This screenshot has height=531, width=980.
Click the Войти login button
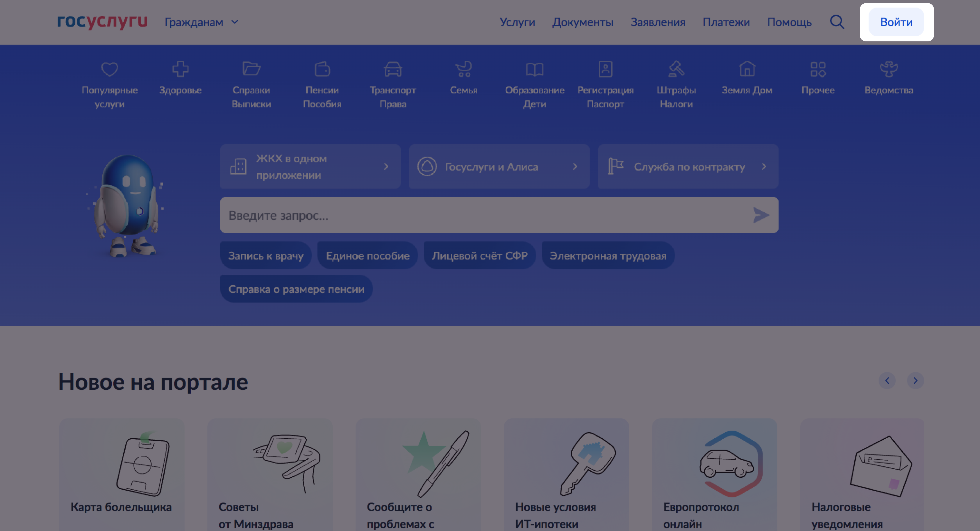[x=896, y=22]
